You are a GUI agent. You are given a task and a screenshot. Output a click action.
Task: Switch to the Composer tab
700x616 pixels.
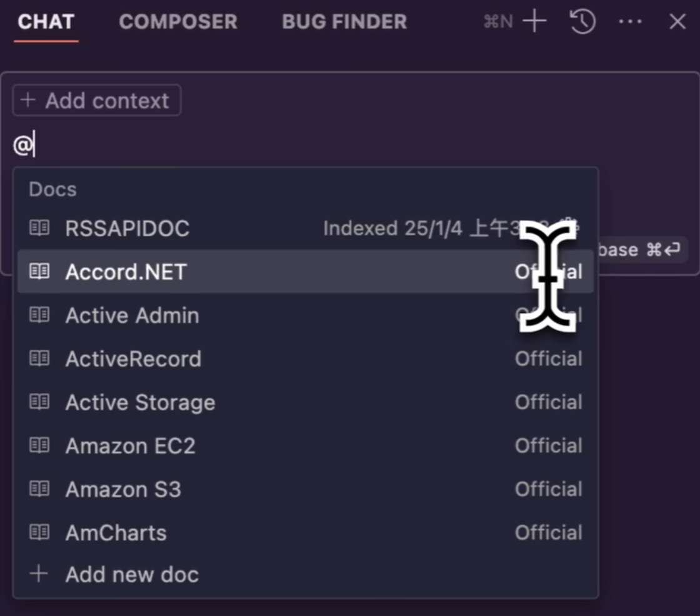pyautogui.click(x=178, y=22)
